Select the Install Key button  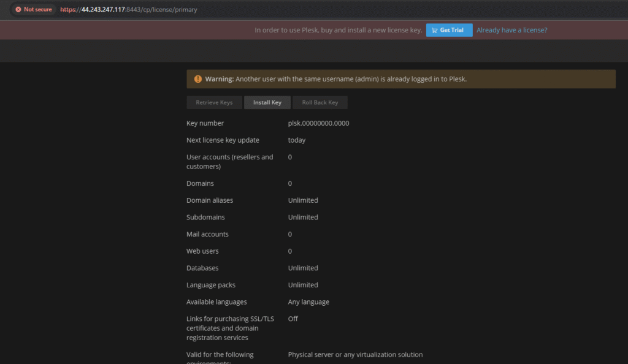267,102
